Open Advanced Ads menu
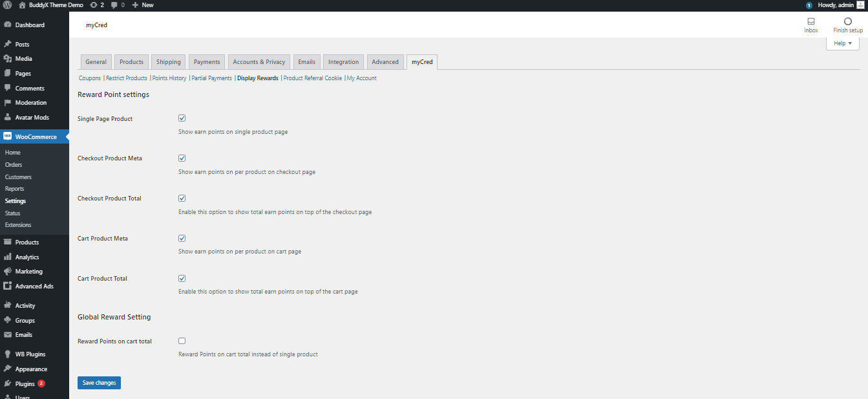This screenshot has height=399, width=868. tap(34, 286)
